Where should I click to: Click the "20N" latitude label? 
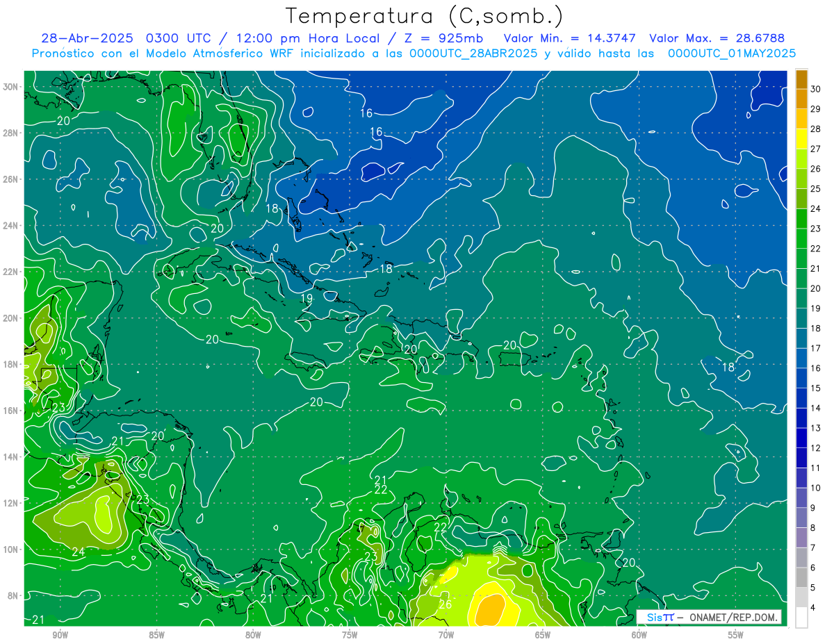[12, 318]
